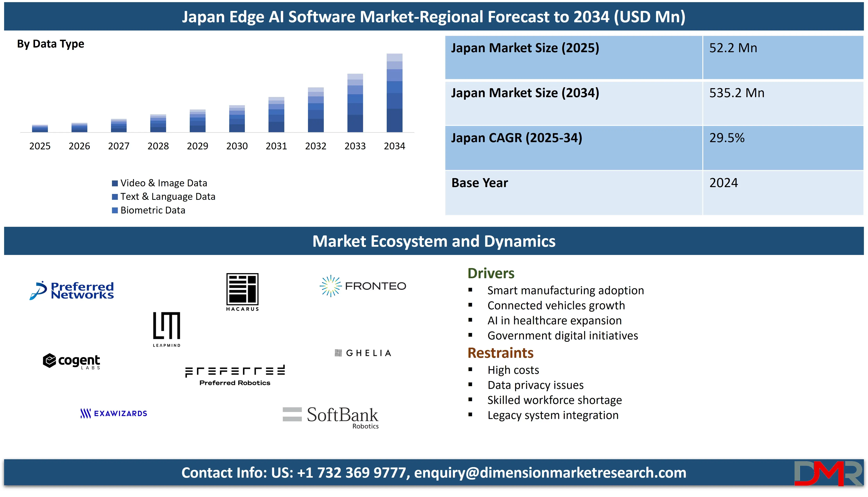The width and height of the screenshot is (868, 497).
Task: Click the Text & Language Data legend swatch
Action: 115,197
